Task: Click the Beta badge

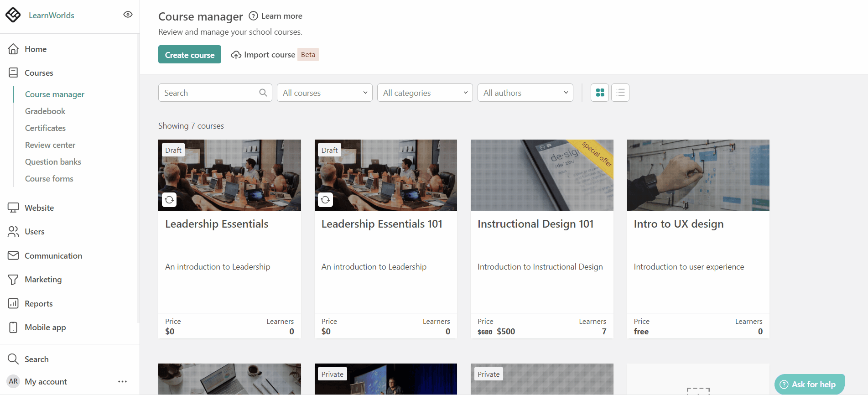Action: click(308, 54)
